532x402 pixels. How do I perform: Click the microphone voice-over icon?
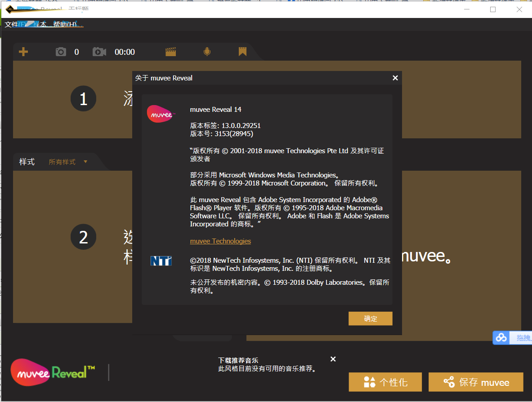point(207,52)
